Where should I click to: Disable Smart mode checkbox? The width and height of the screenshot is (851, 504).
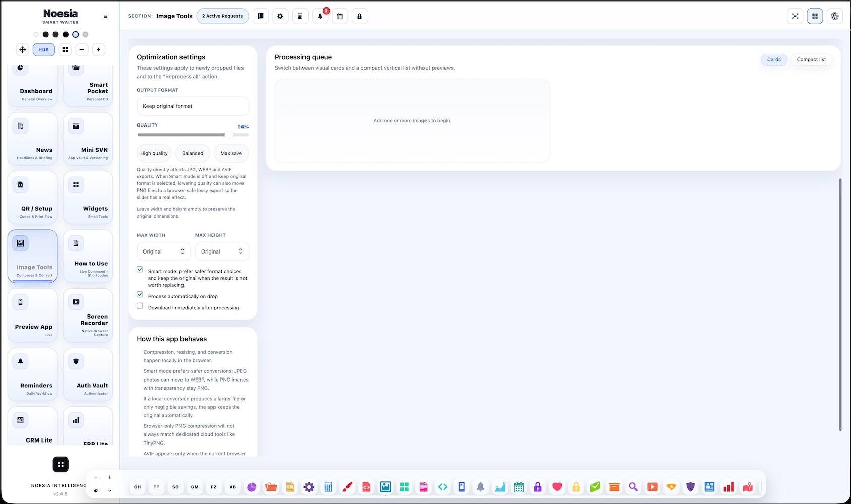(140, 270)
